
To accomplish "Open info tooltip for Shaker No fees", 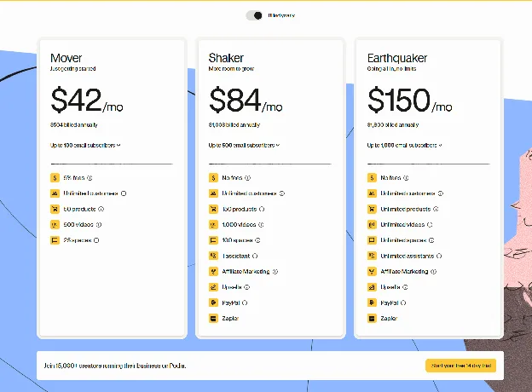I will point(248,178).
